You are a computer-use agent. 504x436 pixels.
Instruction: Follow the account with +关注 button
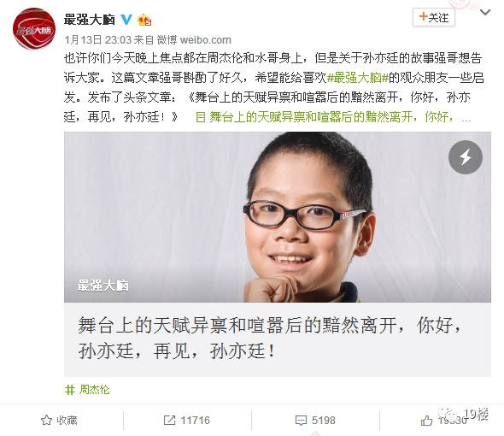tap(434, 17)
